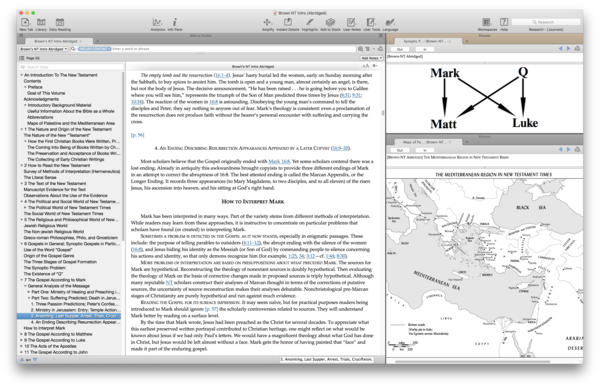Open the Help icon

(504, 22)
